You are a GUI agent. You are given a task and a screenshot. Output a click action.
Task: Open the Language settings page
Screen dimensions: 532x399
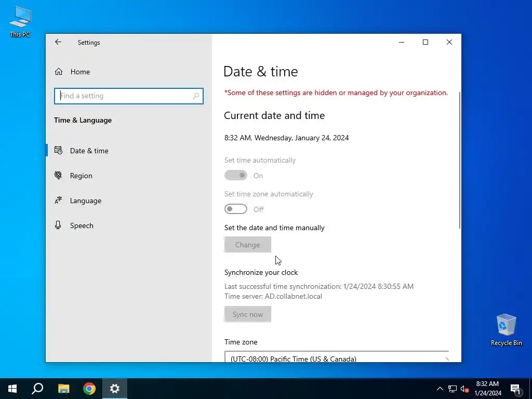pos(129,201)
